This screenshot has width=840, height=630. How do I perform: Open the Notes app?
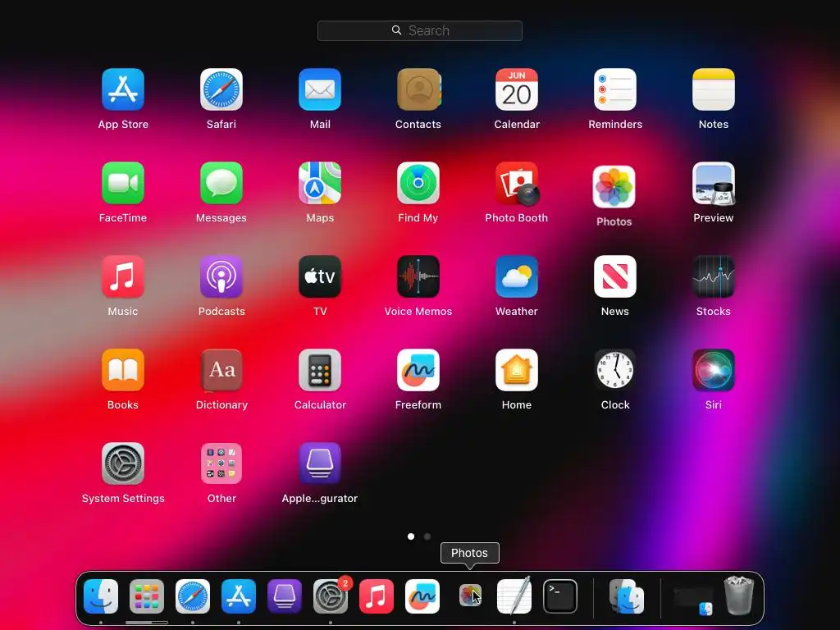tap(714, 89)
